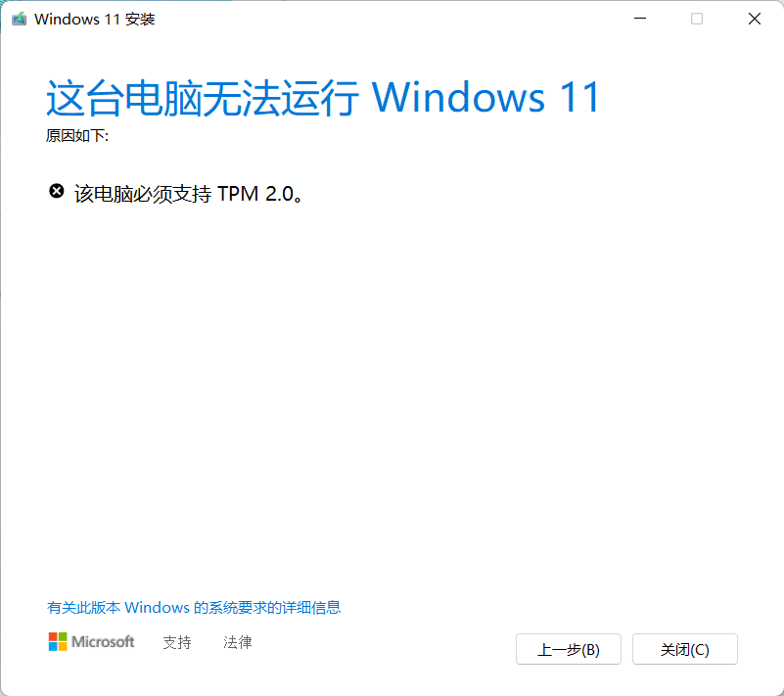Click the 关闭(C) button
The height and width of the screenshot is (696, 784).
[684, 649]
